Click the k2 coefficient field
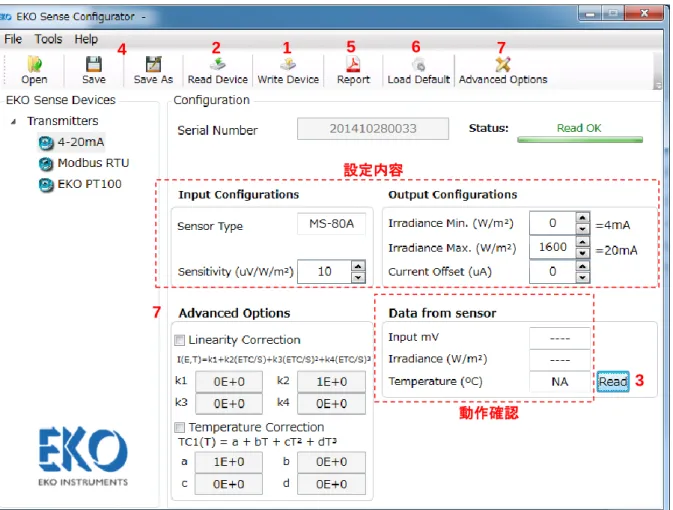This screenshot has width=673, height=510. coord(331,382)
